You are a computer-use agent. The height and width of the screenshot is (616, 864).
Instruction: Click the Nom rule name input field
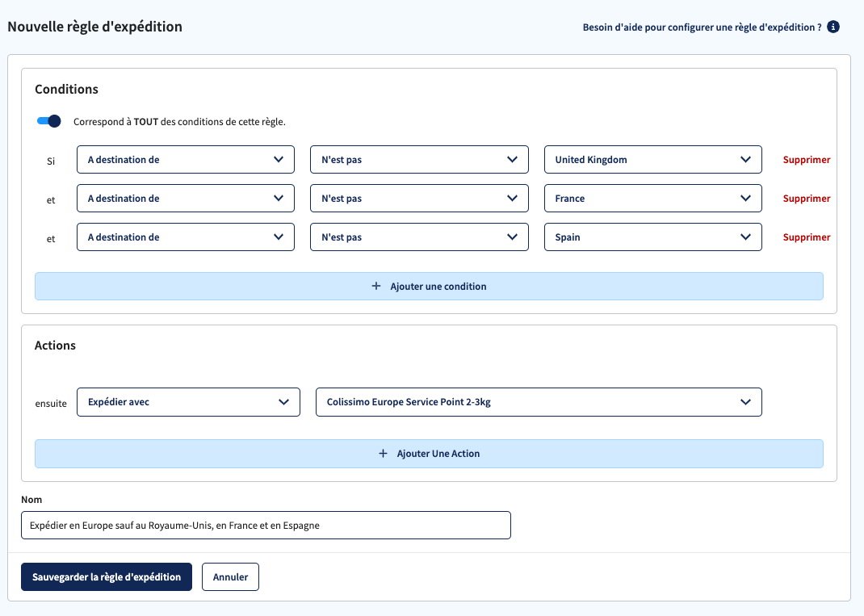[x=266, y=525]
